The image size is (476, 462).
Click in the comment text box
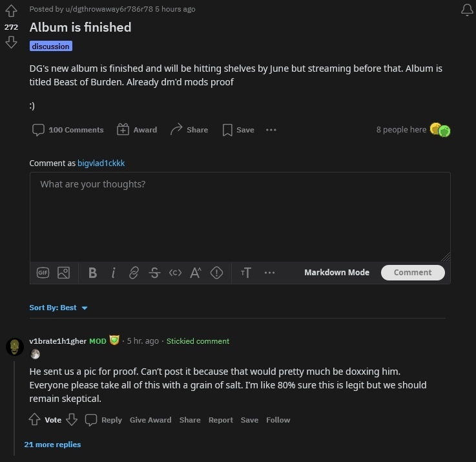point(240,216)
